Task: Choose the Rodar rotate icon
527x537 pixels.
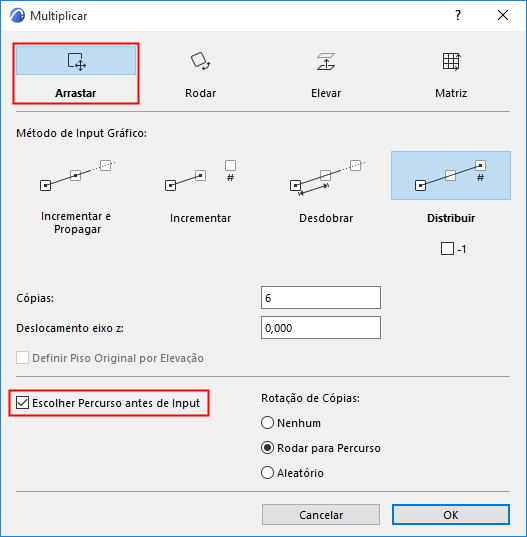Action: [201, 61]
